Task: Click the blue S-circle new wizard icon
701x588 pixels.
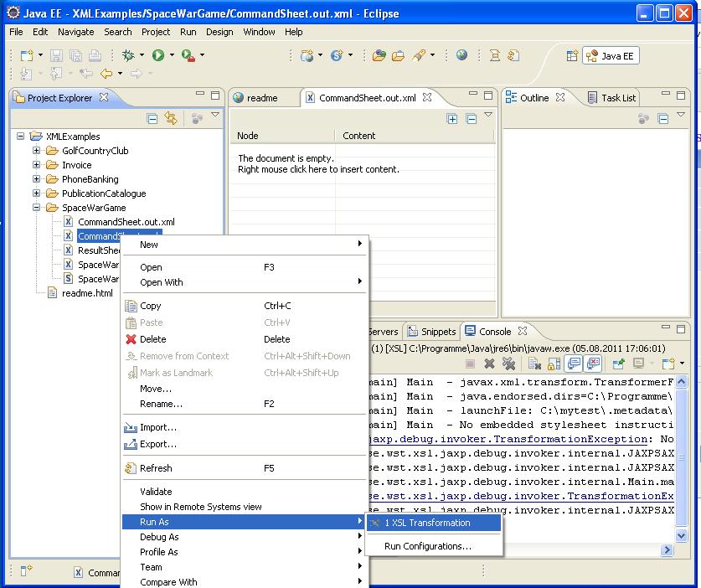Action: click(x=337, y=55)
